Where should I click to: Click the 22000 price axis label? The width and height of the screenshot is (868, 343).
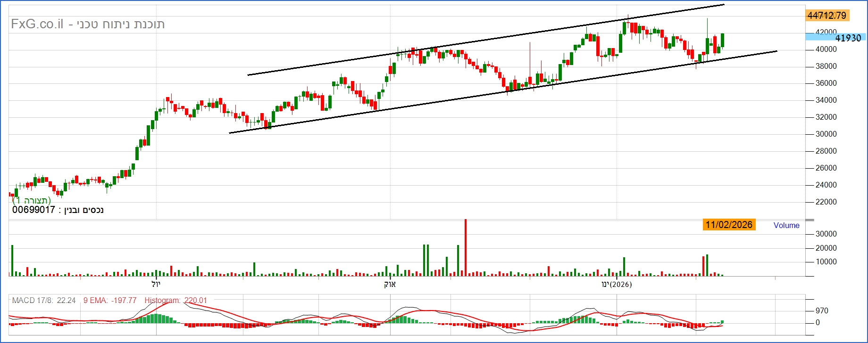tap(826, 202)
